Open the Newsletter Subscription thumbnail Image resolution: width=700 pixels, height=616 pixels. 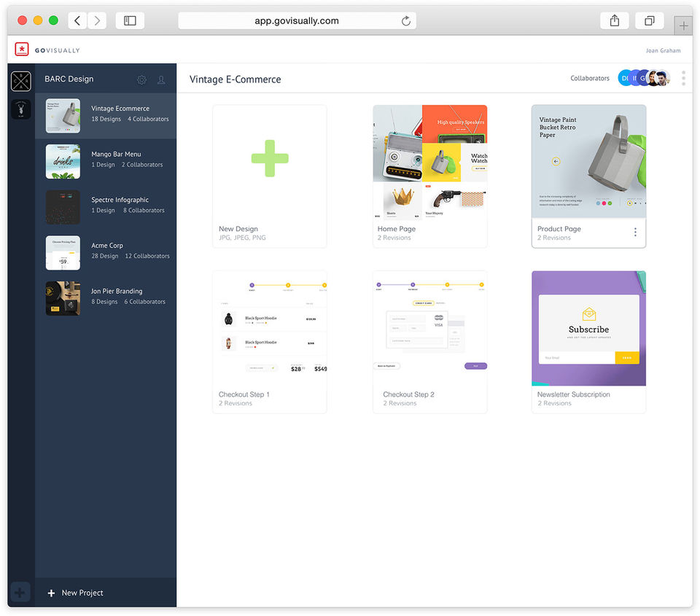(589, 329)
